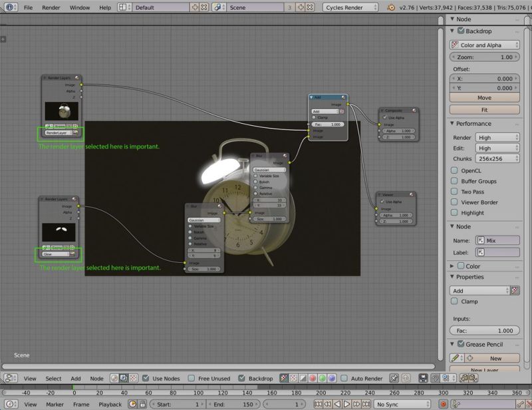Switch to Texture nodes using header icon
The height and width of the screenshot is (410, 532).
point(133,378)
